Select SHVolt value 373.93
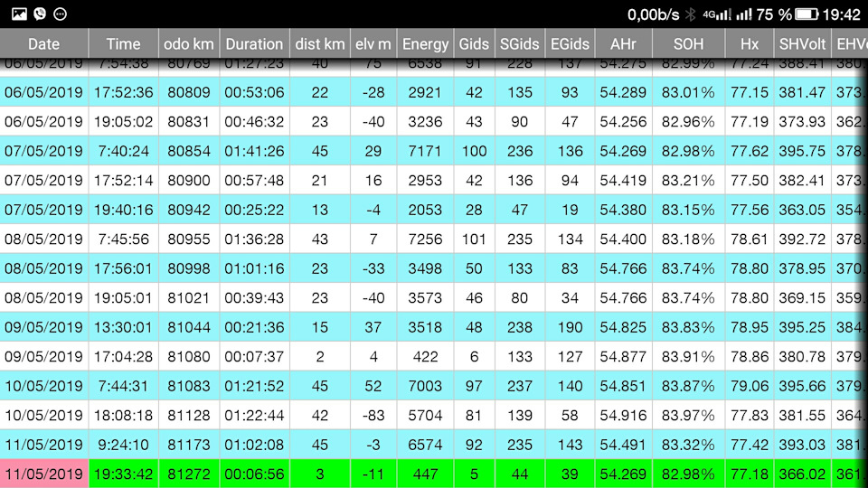Screen dimensions: 868x488 tap(802, 122)
